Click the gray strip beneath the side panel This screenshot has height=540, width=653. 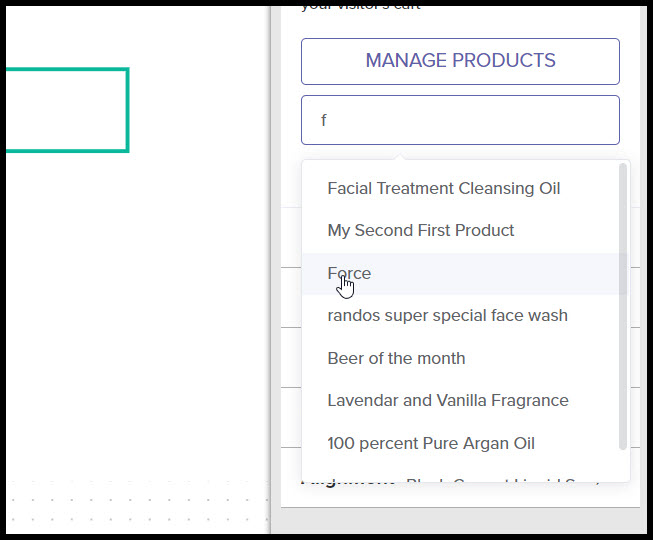pyautogui.click(x=460, y=520)
